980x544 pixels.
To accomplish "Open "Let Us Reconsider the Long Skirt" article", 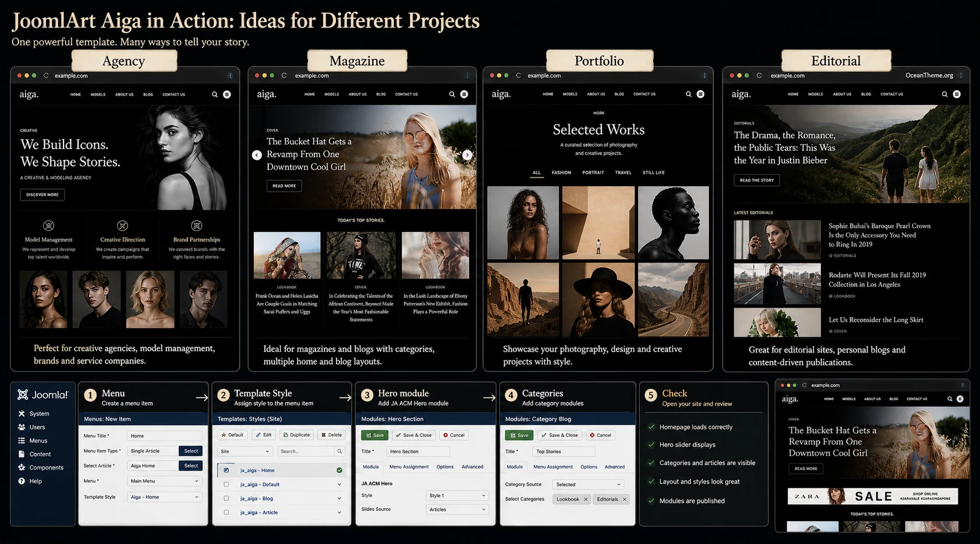I will click(x=876, y=320).
